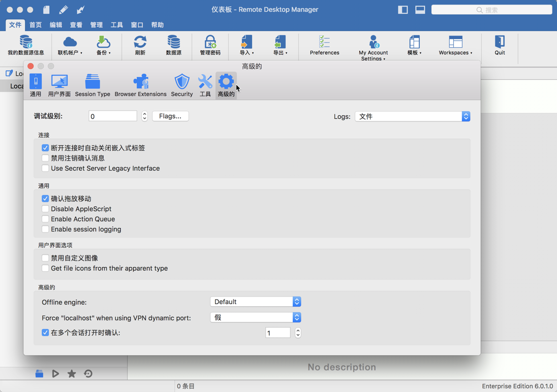Open the Logs dropdown showing 文件
This screenshot has height=392, width=557.
click(x=412, y=116)
